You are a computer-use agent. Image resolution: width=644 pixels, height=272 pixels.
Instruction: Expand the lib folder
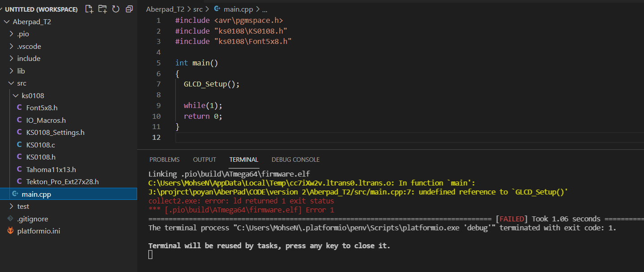(21, 71)
